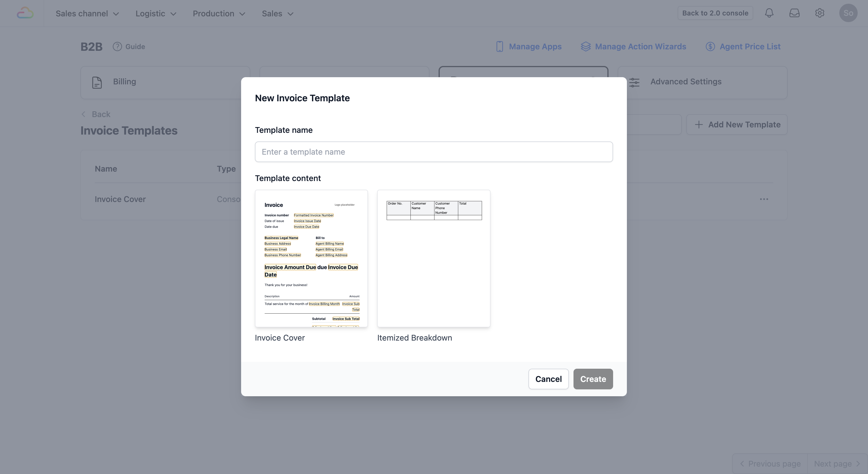Click the 'Itemized Breakdown' caption under thumbnail
The image size is (868, 474).
tap(414, 338)
